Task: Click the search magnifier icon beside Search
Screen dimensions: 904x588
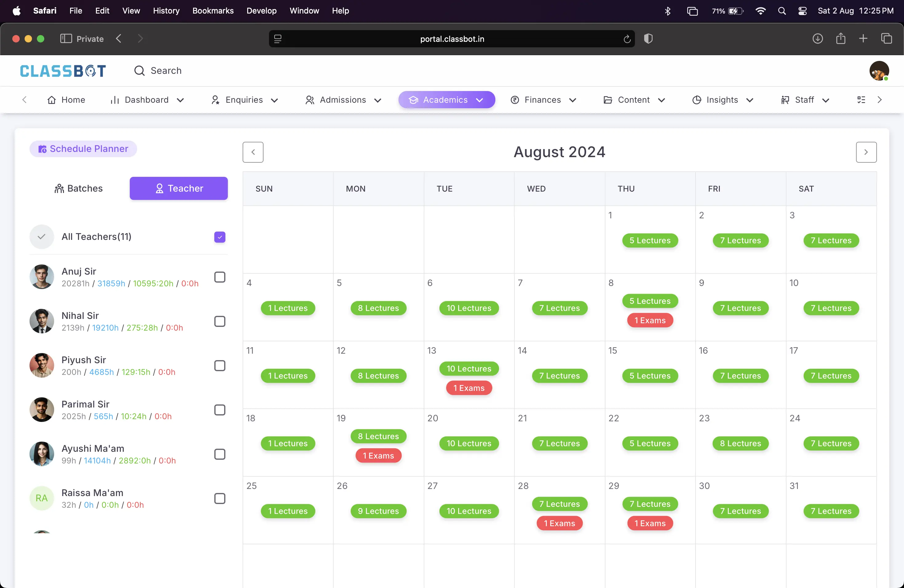Action: click(139, 71)
